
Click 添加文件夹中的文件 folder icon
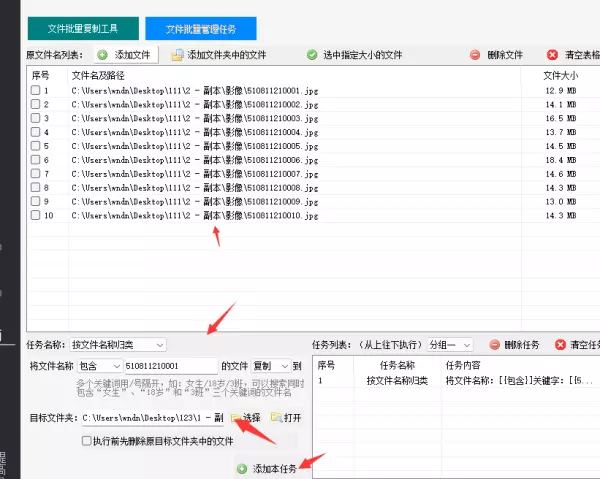pyautogui.click(x=177, y=55)
